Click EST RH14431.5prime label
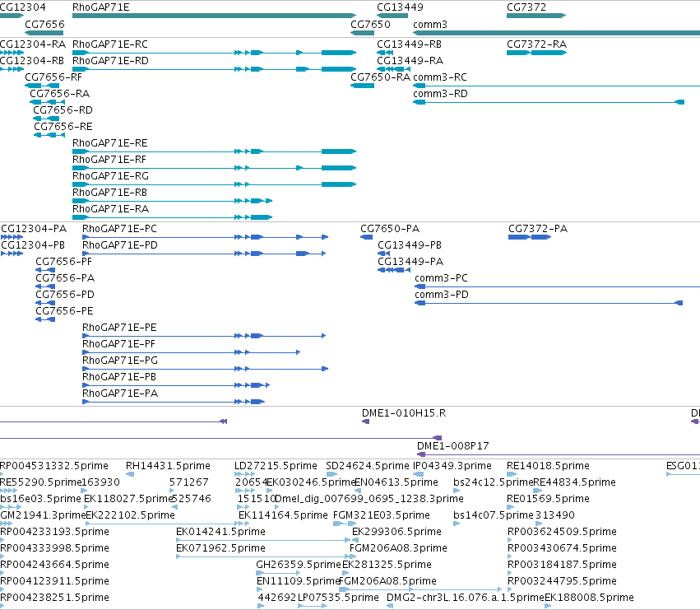Image resolution: width=700 pixels, height=610 pixels. pos(168,466)
